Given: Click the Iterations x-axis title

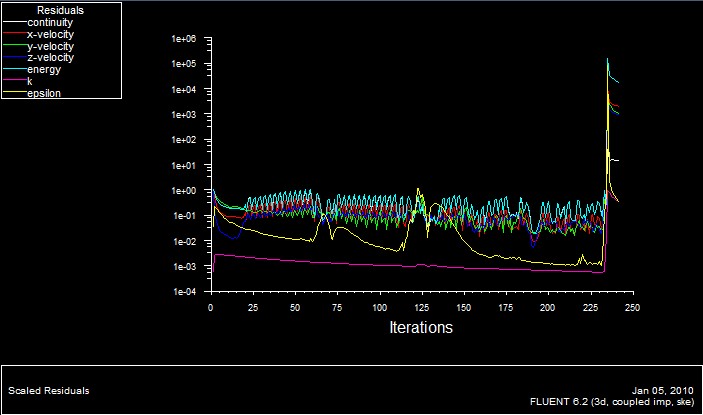Looking at the screenshot, I should pos(420,328).
